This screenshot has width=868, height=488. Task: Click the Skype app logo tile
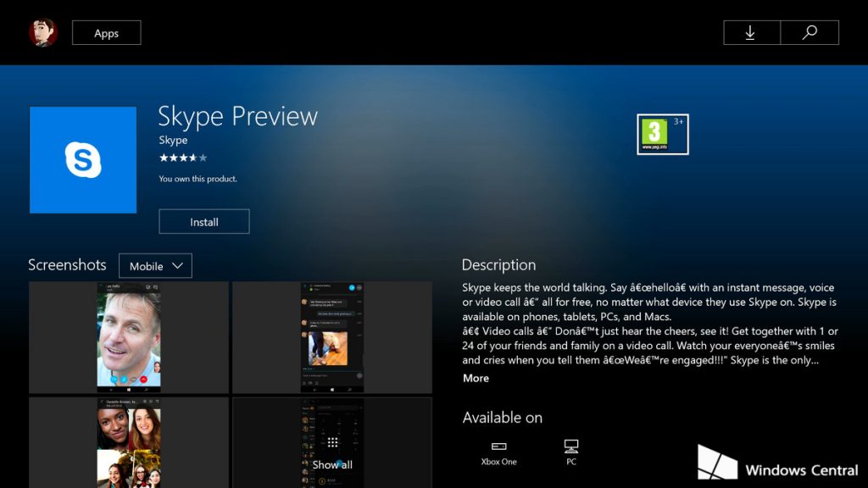[x=83, y=160]
